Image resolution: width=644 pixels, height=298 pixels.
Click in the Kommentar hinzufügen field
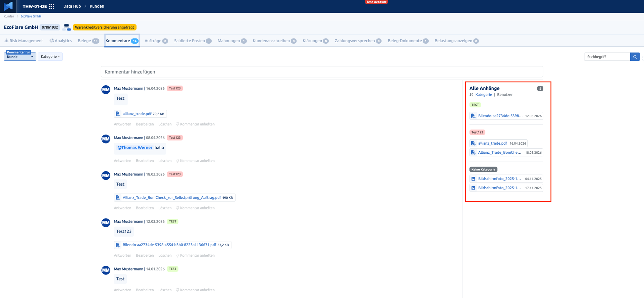(x=322, y=72)
